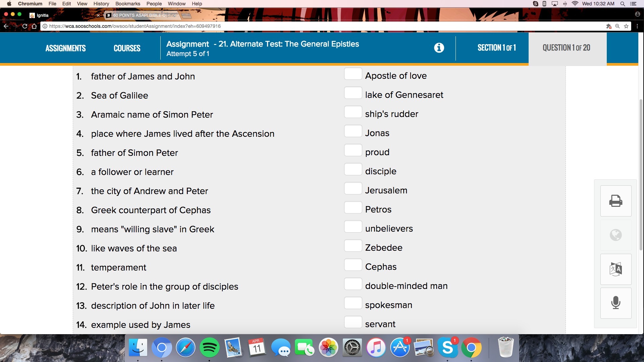Image resolution: width=644 pixels, height=362 pixels.
Task: Click the browser home icon
Action: (34, 26)
